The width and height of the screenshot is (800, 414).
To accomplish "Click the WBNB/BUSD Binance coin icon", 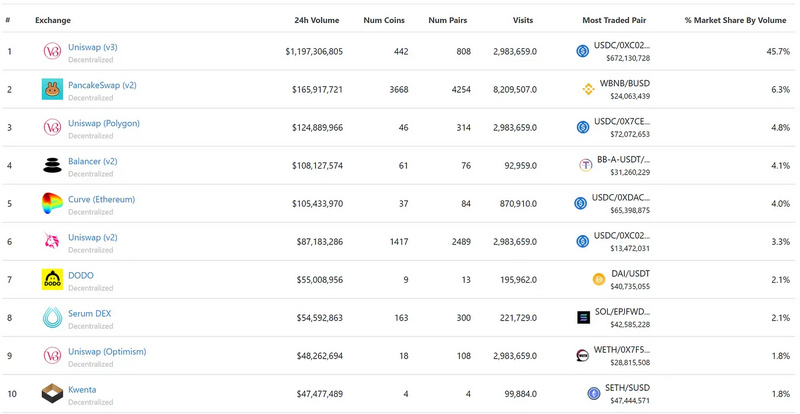I will (588, 90).
